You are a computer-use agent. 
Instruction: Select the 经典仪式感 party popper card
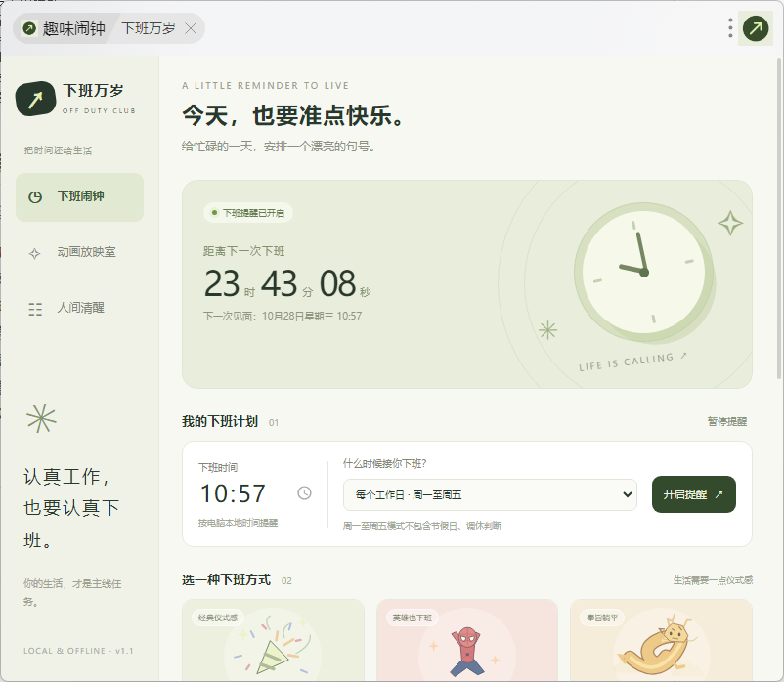[273, 641]
